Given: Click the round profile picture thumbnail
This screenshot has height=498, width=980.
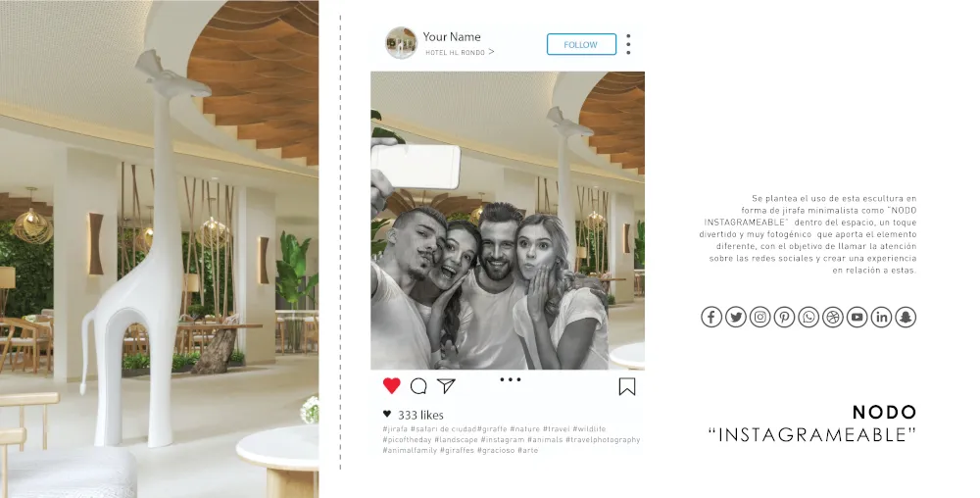Looking at the screenshot, I should click(x=401, y=43).
